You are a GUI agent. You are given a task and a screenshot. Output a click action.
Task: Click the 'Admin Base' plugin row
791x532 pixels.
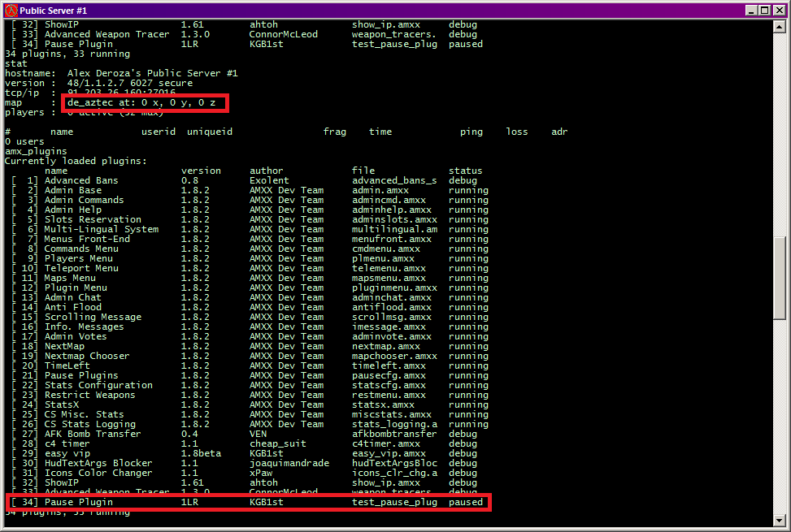(x=250, y=190)
